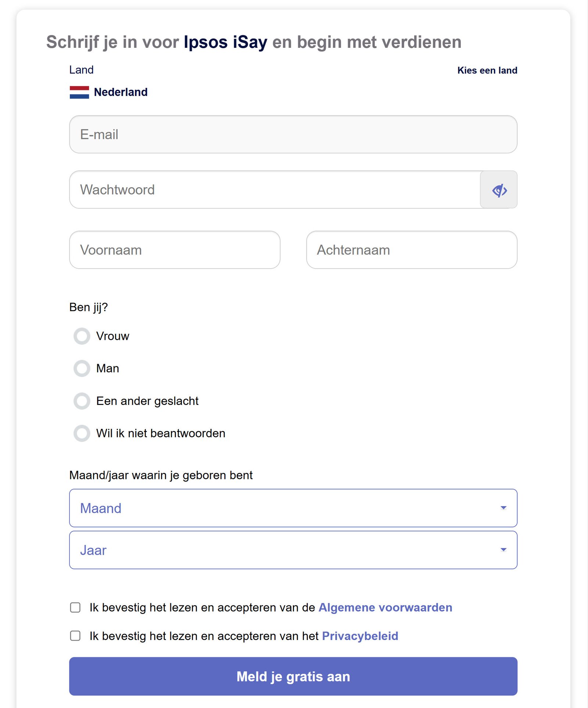
Task: Select the Vrouw radio button
Action: click(x=82, y=336)
